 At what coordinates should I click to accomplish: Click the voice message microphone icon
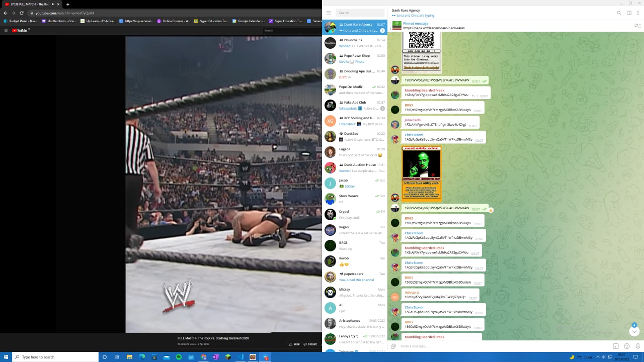click(638, 346)
